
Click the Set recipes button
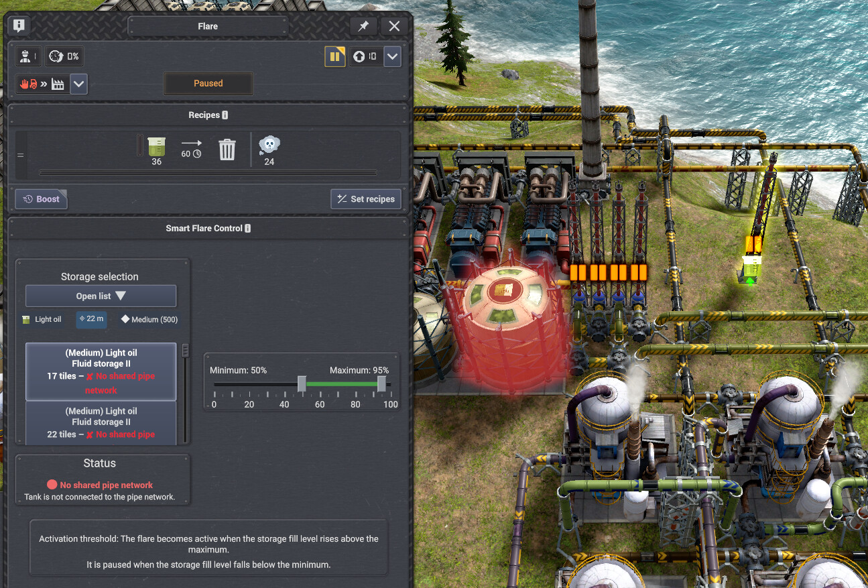pos(366,199)
